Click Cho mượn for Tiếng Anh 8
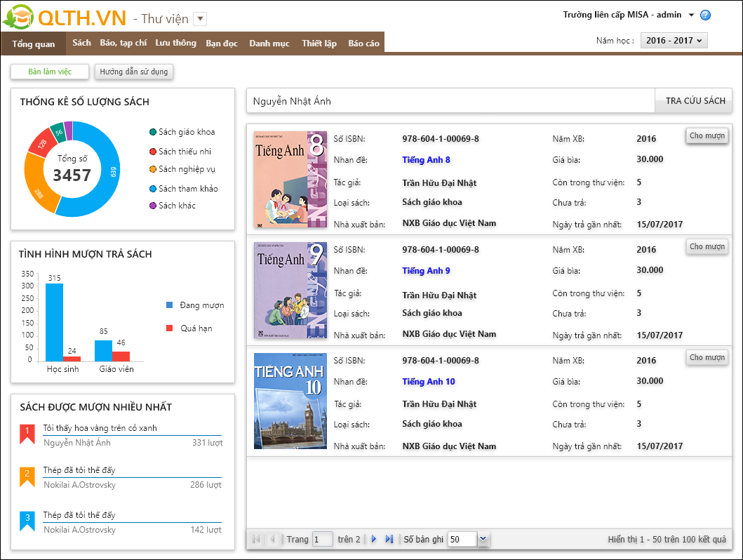The image size is (743, 560). tap(707, 135)
